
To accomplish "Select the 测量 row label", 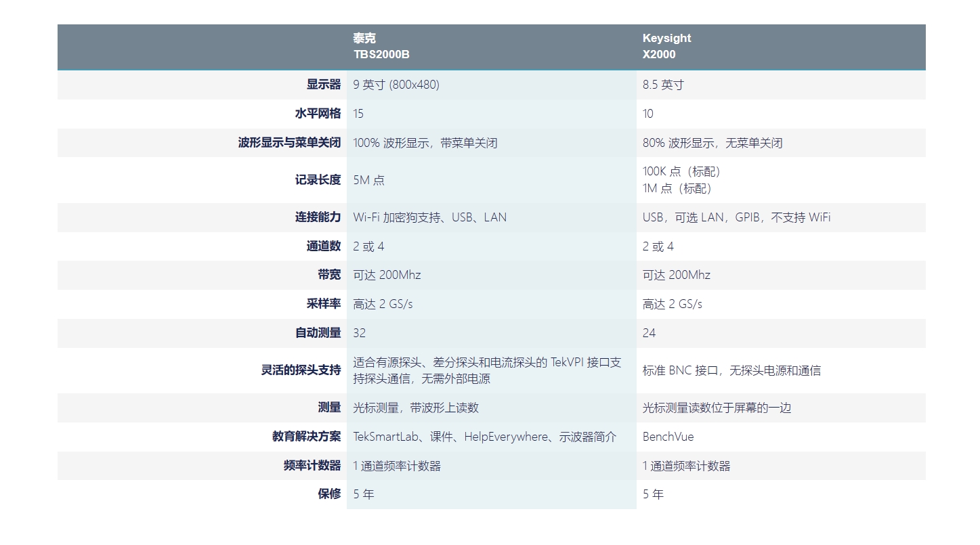I will pyautogui.click(x=329, y=408).
